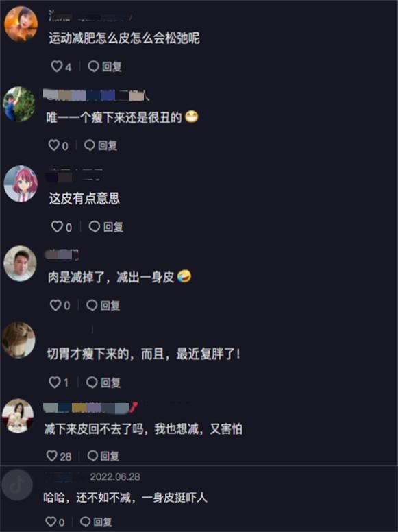Reply to '这皮有点意思' comment
Screen dimensions: 398x532
click(x=105, y=227)
